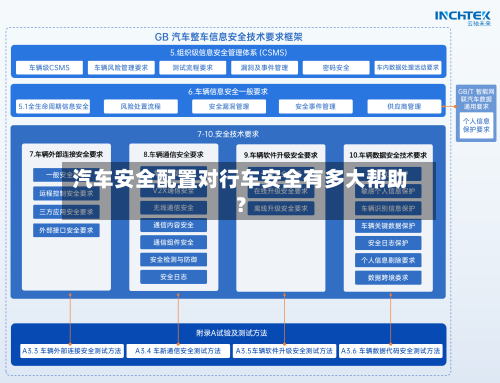Viewport: 500px width, 383px height.
Task: Select the 5.组织级信息安全管理体系 (CSMS) heading
Action: 228,53
